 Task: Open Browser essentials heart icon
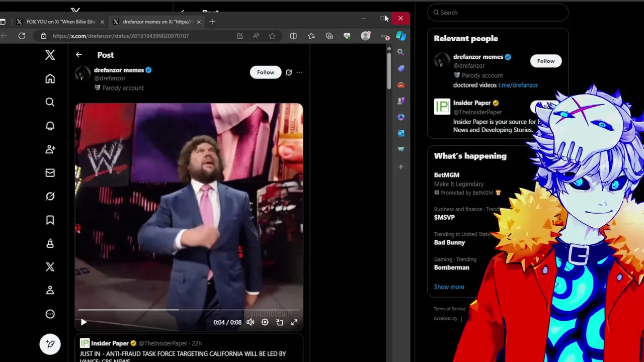pyautogui.click(x=347, y=36)
